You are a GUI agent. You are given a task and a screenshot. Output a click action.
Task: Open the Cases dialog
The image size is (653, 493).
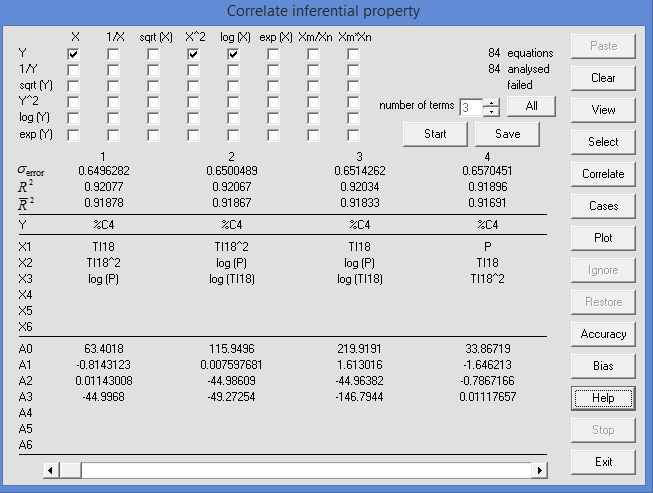[603, 206]
